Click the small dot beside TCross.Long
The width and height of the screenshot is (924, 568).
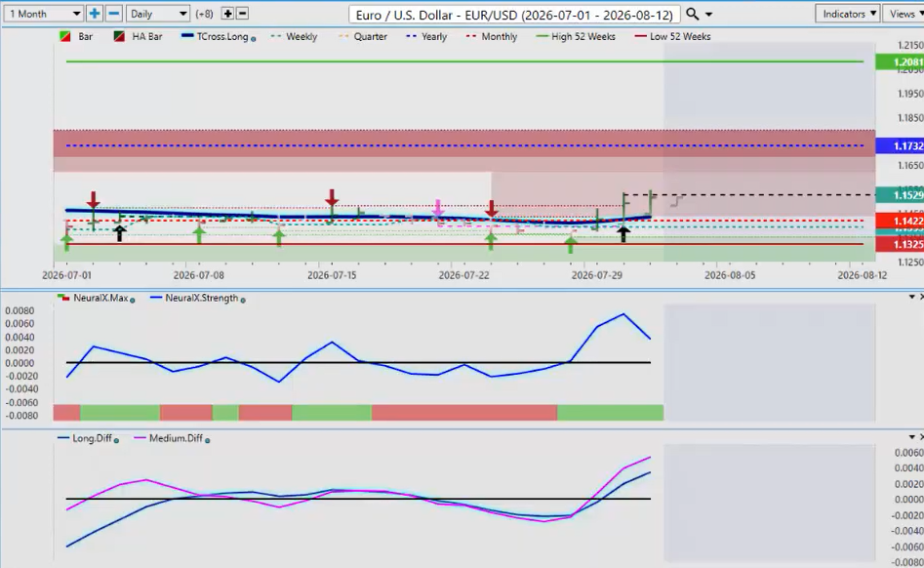coord(254,39)
